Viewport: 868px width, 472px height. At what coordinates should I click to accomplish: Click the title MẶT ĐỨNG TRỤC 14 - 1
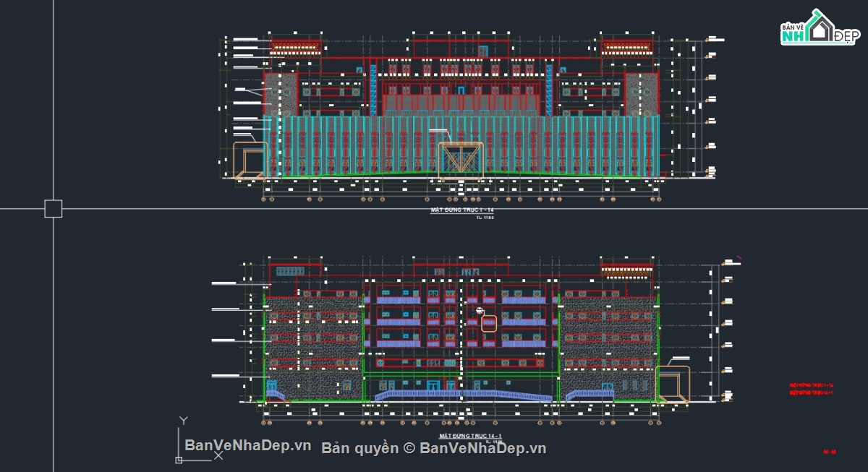(471, 436)
